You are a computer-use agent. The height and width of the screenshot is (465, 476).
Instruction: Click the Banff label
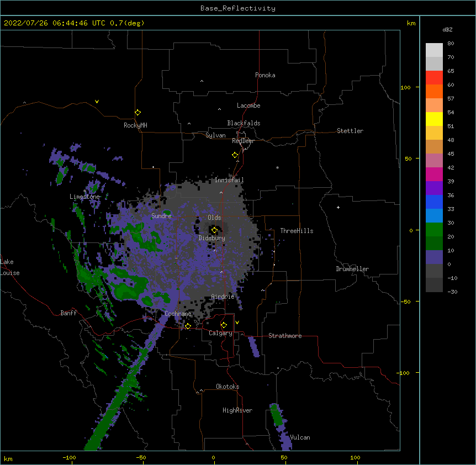point(68,313)
